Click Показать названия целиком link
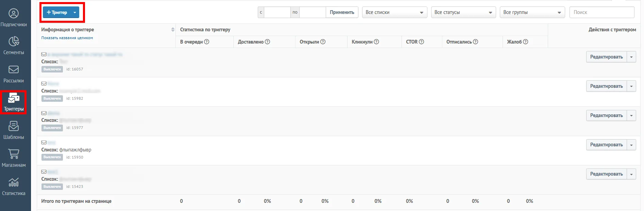Image resolution: width=644 pixels, height=211 pixels. pos(67,38)
